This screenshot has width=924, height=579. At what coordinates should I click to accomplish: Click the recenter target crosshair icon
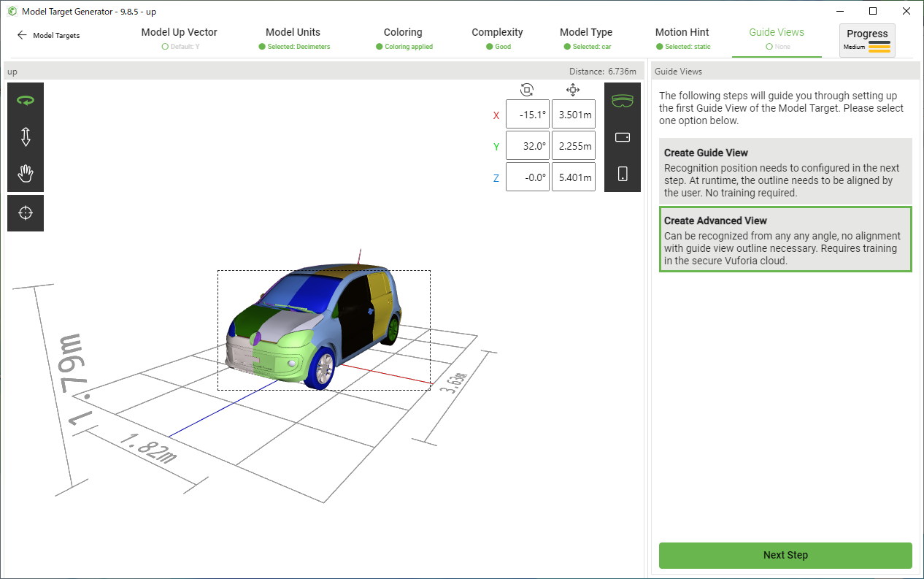click(x=26, y=213)
